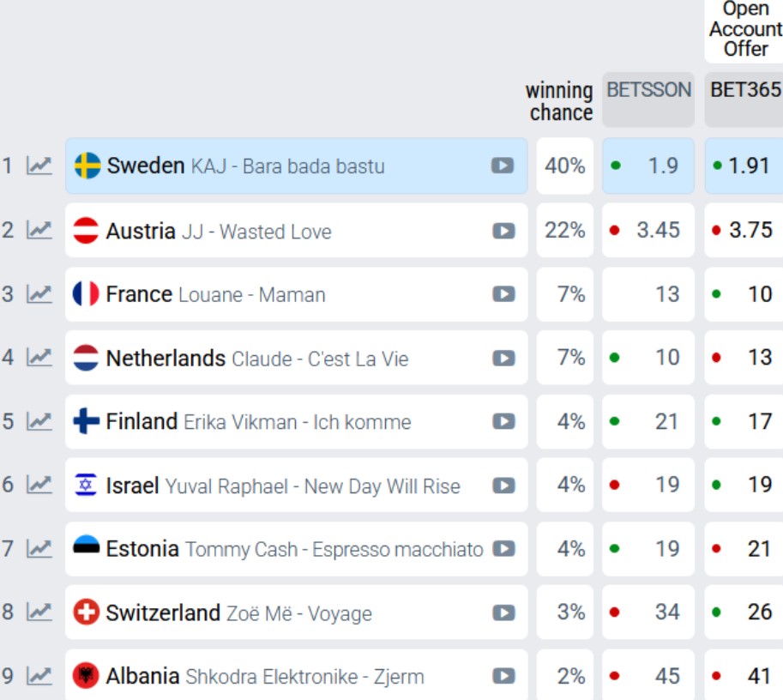Click Bet365 odds 3.75 for Austria
This screenshot has width=783, height=700.
744,231
